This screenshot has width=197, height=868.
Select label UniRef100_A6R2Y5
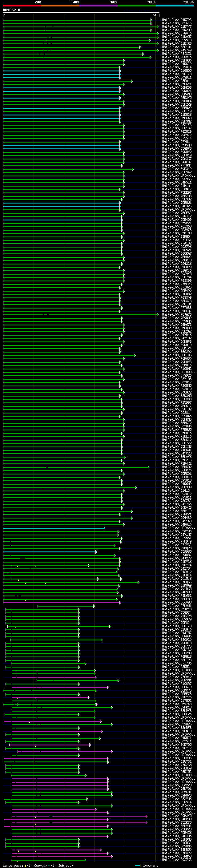pos(177,98)
